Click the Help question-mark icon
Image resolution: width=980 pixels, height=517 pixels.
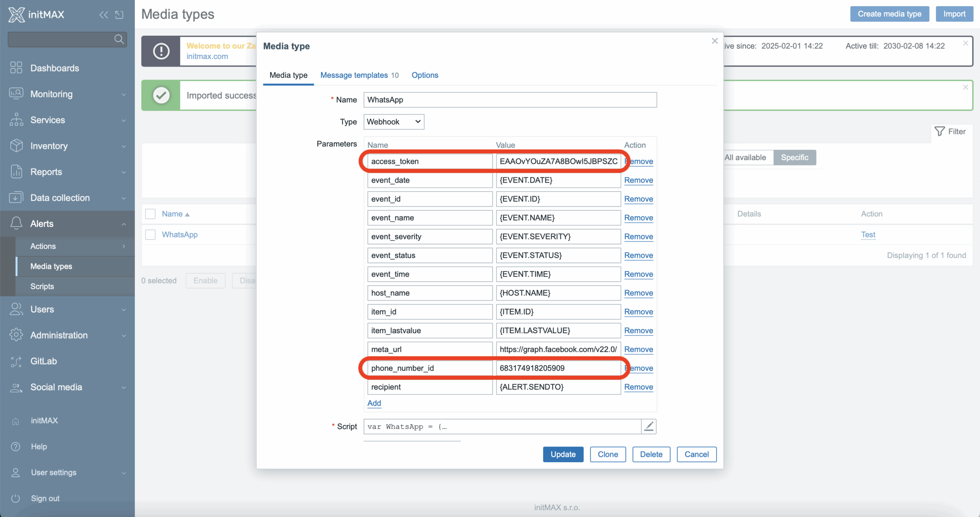point(15,447)
